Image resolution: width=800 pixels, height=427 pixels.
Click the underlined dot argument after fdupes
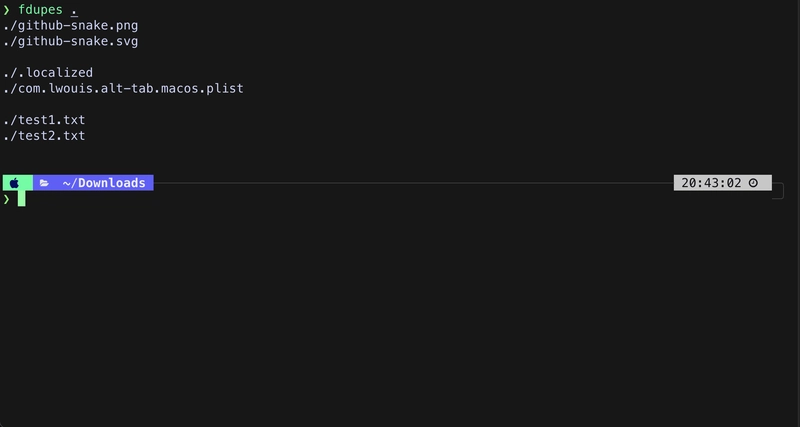[x=73, y=9]
